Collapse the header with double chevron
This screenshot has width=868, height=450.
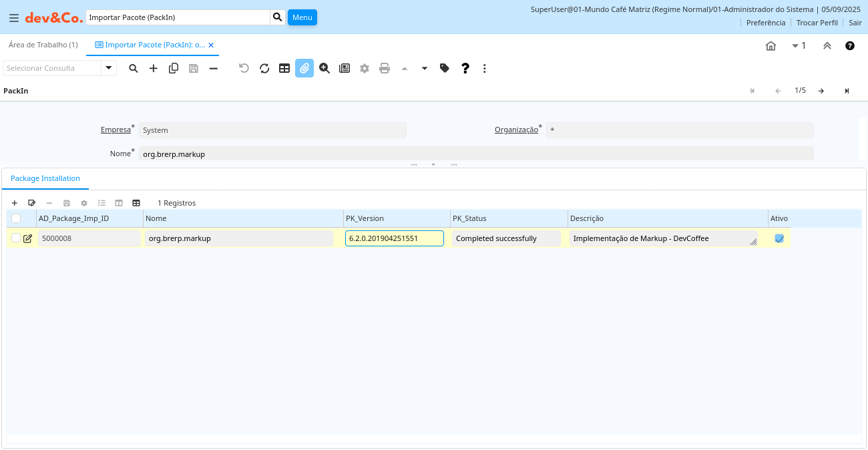point(827,45)
